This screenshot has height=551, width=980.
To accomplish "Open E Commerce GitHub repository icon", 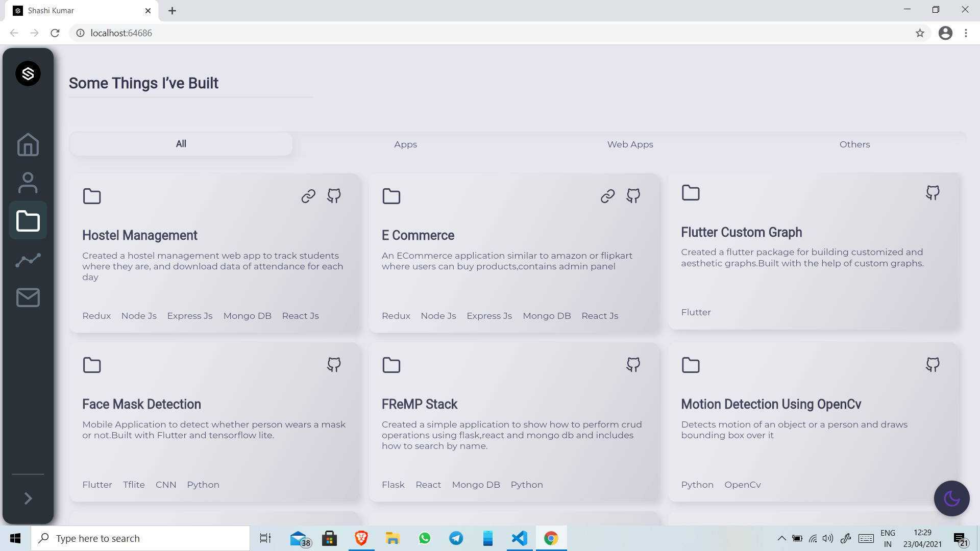I will 633,196.
